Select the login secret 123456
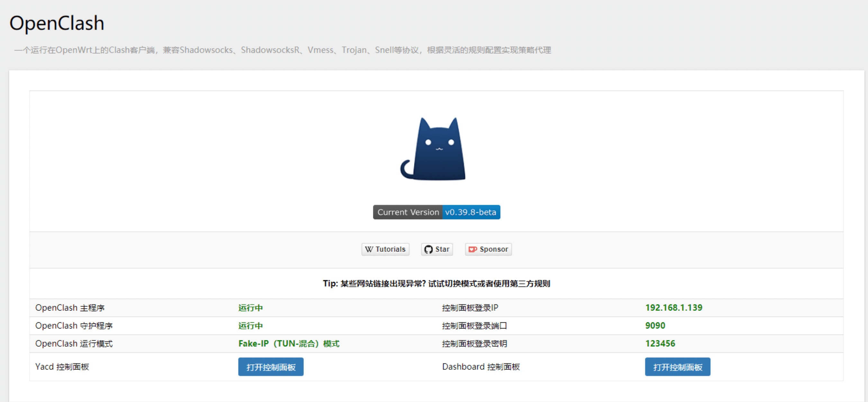The height and width of the screenshot is (402, 868). click(660, 344)
